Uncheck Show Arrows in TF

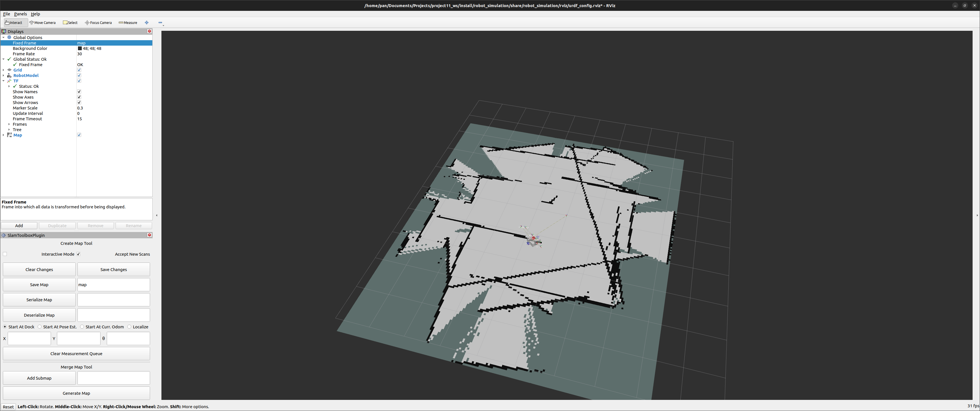tap(79, 102)
